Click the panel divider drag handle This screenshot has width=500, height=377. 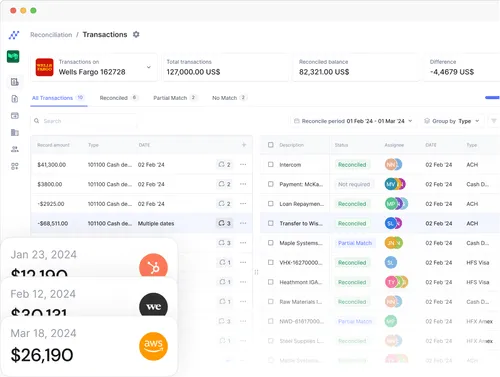(x=256, y=272)
